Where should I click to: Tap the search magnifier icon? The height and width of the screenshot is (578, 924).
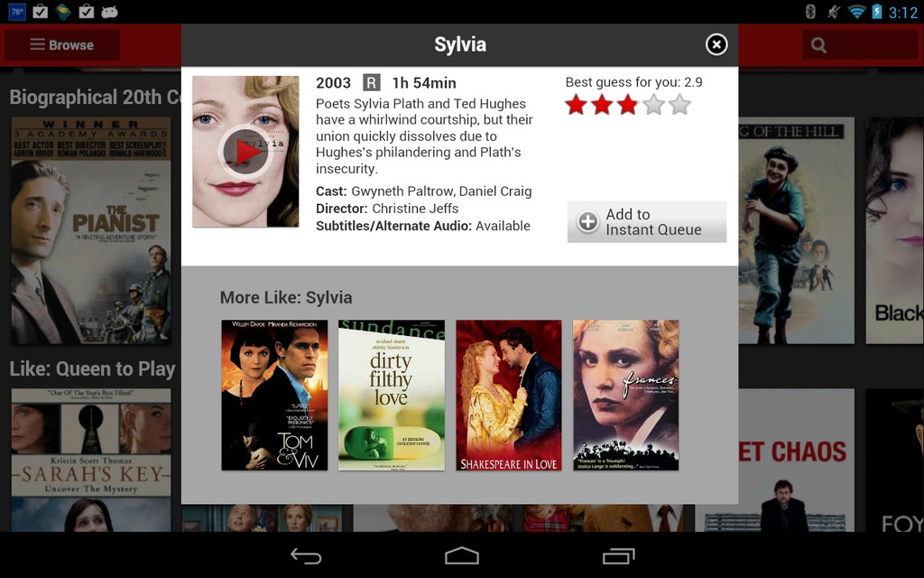[818, 45]
